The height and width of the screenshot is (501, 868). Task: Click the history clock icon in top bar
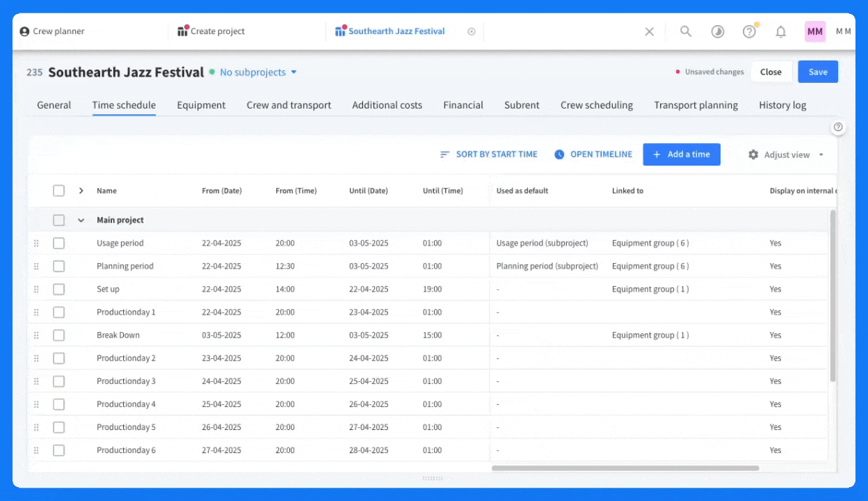(717, 31)
